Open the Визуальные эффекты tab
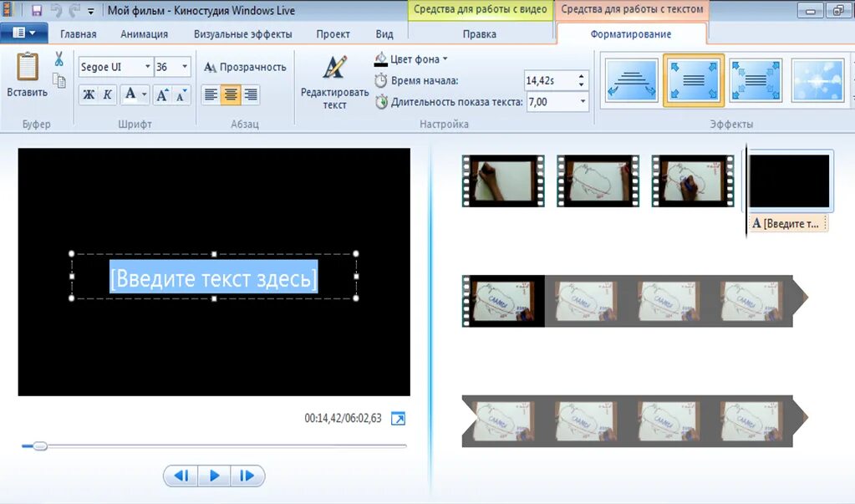The width and height of the screenshot is (855, 504). (x=242, y=33)
